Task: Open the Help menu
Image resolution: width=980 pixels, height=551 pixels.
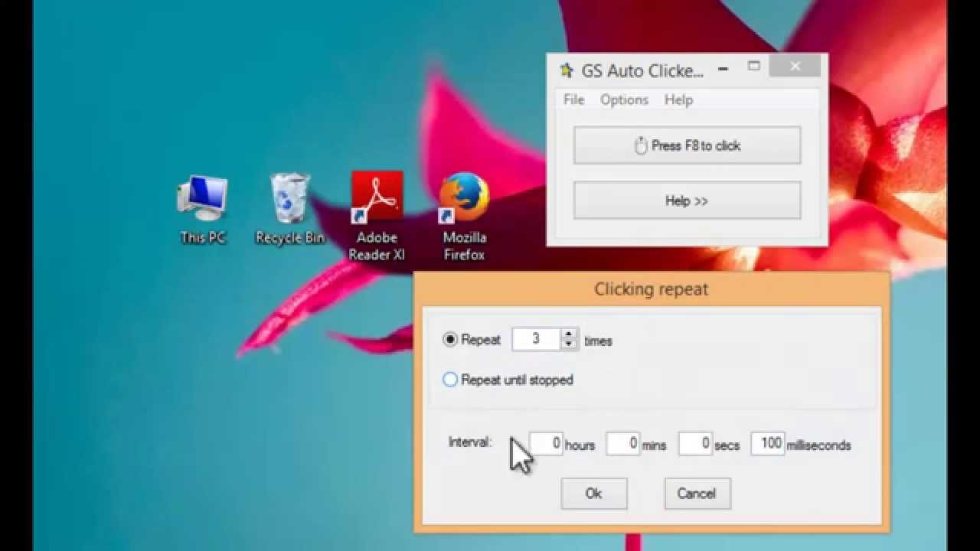Action: (678, 99)
